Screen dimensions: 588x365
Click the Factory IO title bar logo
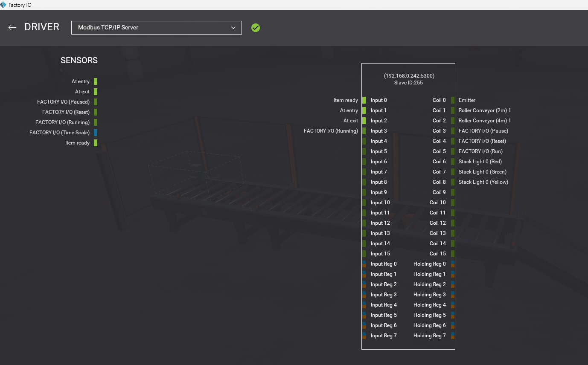coord(3,5)
